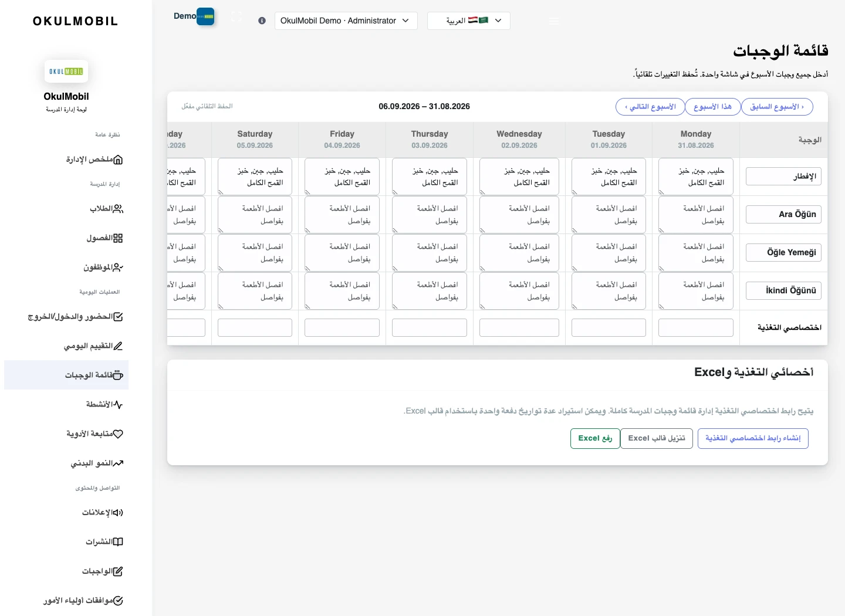This screenshot has width=845, height=616.
Task: Click the Thursday column header
Action: 430,140
